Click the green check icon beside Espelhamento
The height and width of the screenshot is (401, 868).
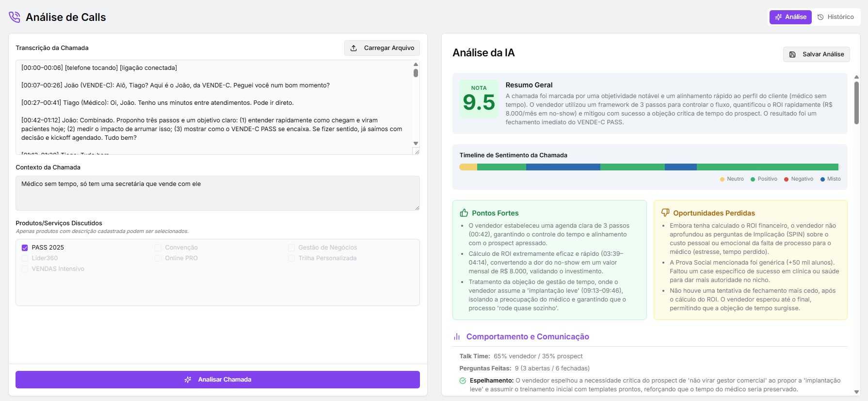point(463,381)
